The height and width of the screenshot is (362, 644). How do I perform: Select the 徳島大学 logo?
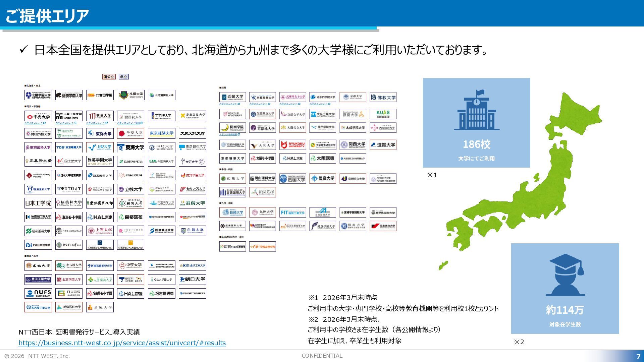pyautogui.click(x=323, y=179)
